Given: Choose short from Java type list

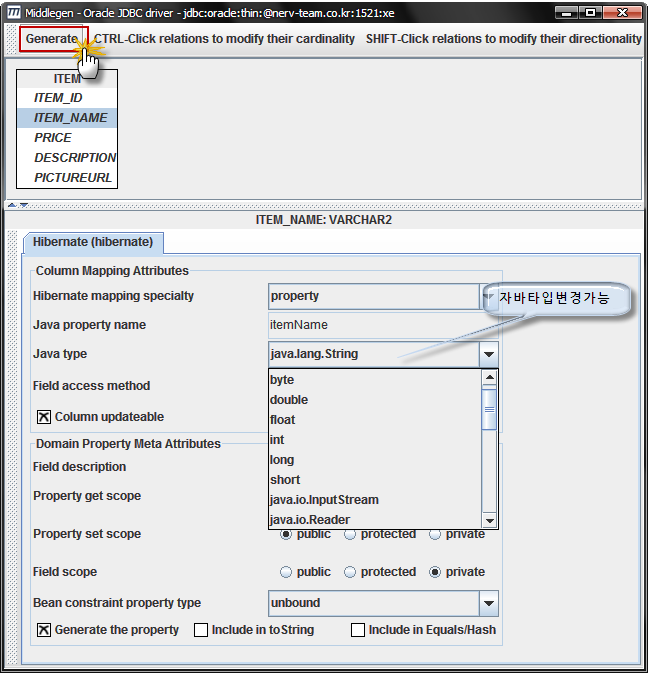Looking at the screenshot, I should tap(375, 480).
